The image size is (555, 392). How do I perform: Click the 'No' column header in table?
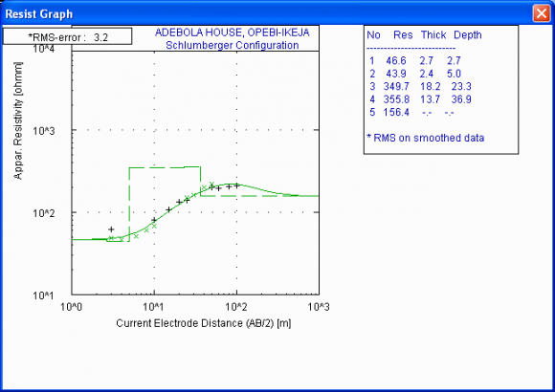[373, 35]
